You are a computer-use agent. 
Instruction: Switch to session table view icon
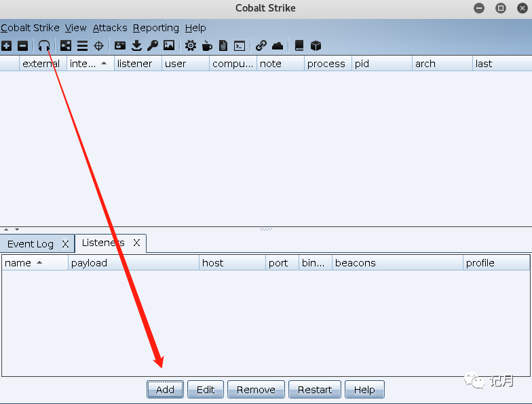pyautogui.click(x=82, y=45)
